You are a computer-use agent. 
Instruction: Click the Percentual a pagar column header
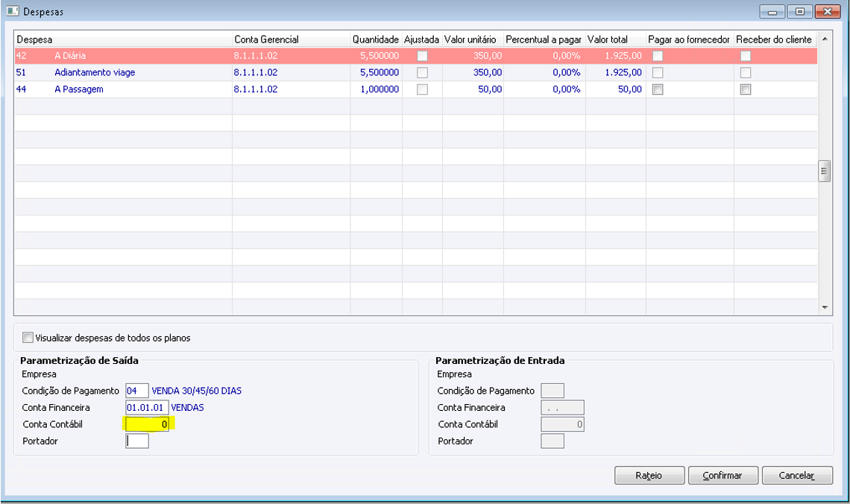tap(544, 39)
